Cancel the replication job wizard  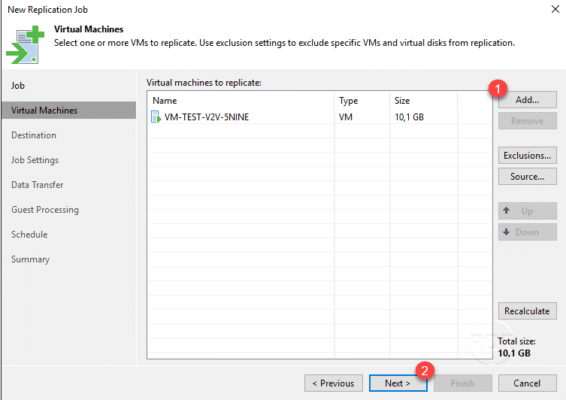pyautogui.click(x=527, y=383)
